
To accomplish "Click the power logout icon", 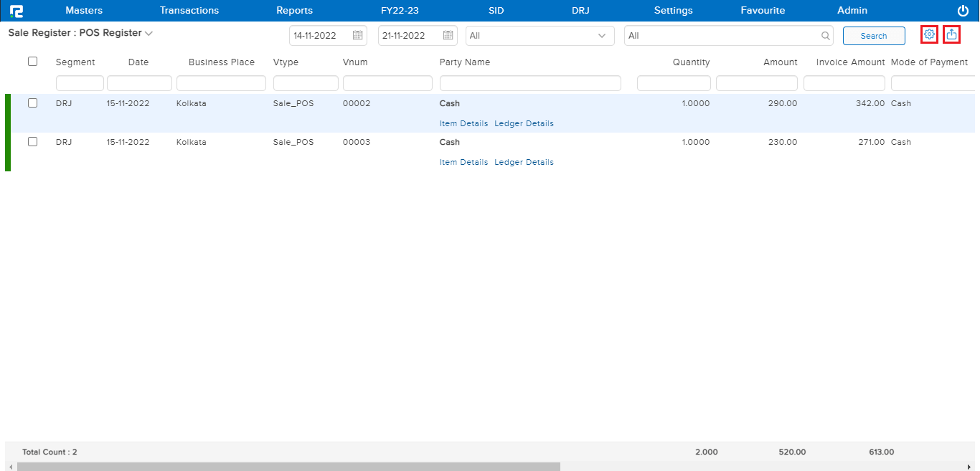I will pyautogui.click(x=963, y=11).
